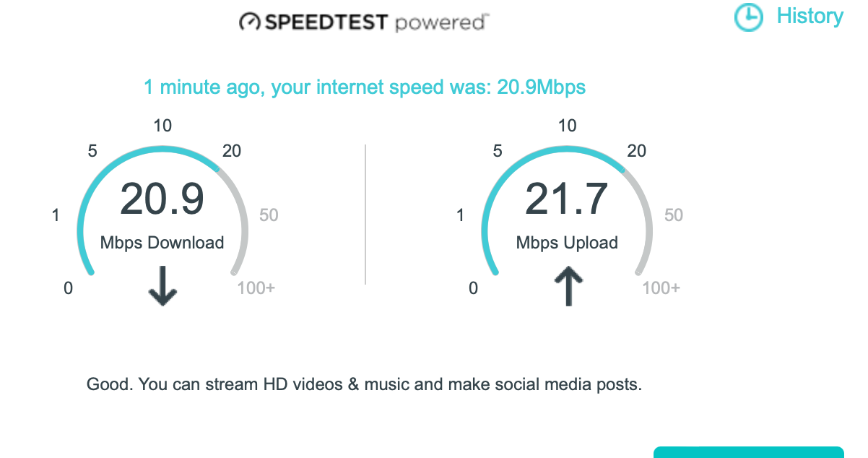Click the 100+ mark on download gauge
868x458 pixels.
(x=256, y=288)
